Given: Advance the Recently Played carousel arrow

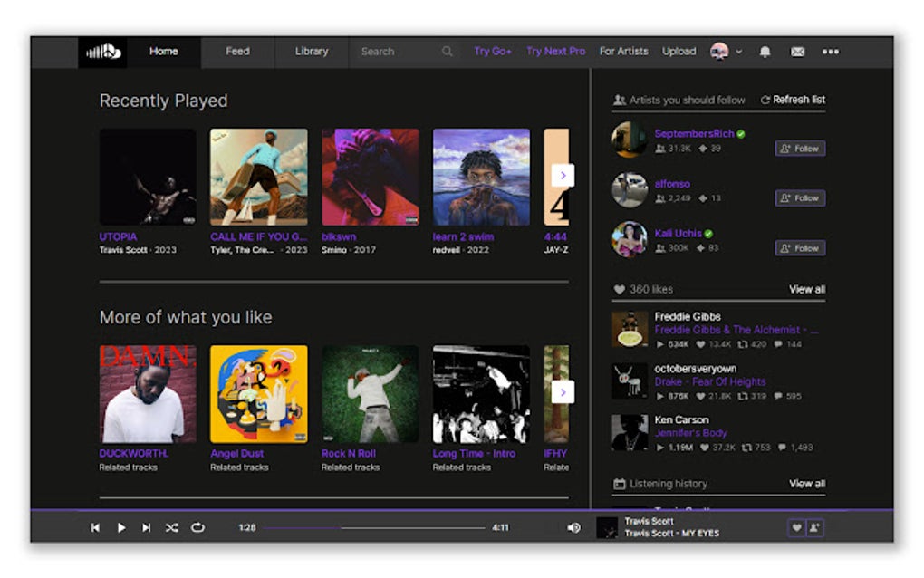Looking at the screenshot, I should 563,174.
